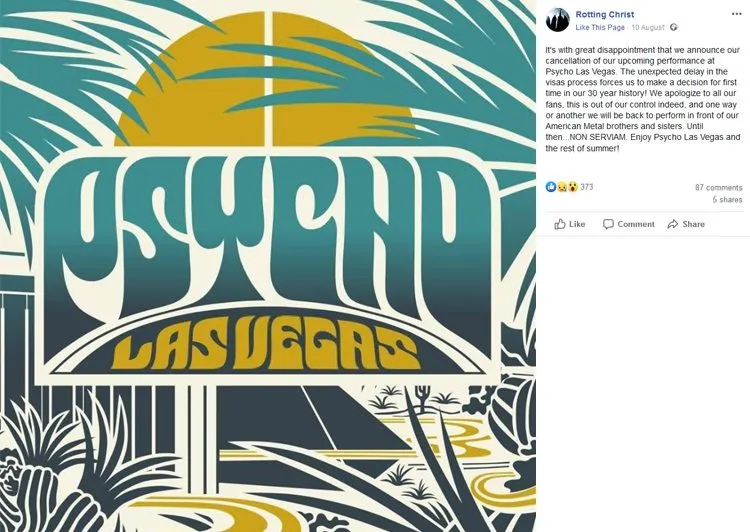The width and height of the screenshot is (750, 532).
Task: Open the three-dot post options menu
Action: click(737, 14)
